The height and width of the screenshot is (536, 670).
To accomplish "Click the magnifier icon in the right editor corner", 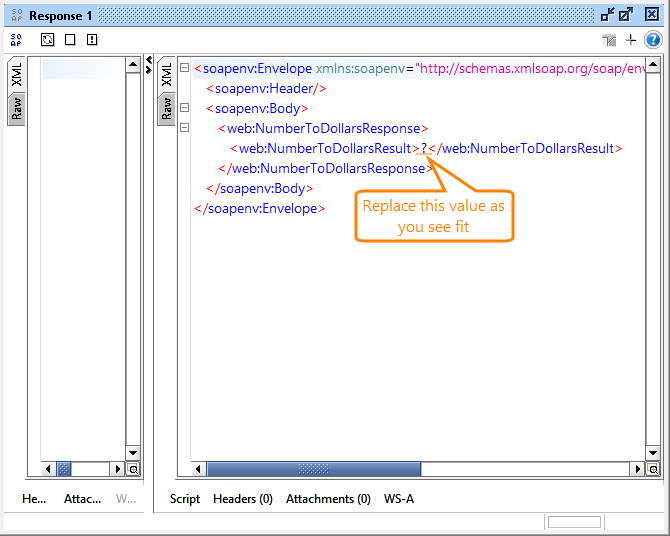I will pos(653,469).
